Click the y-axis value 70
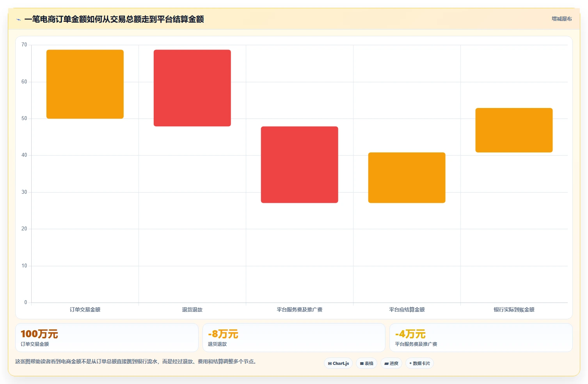588x384 pixels. pos(24,45)
